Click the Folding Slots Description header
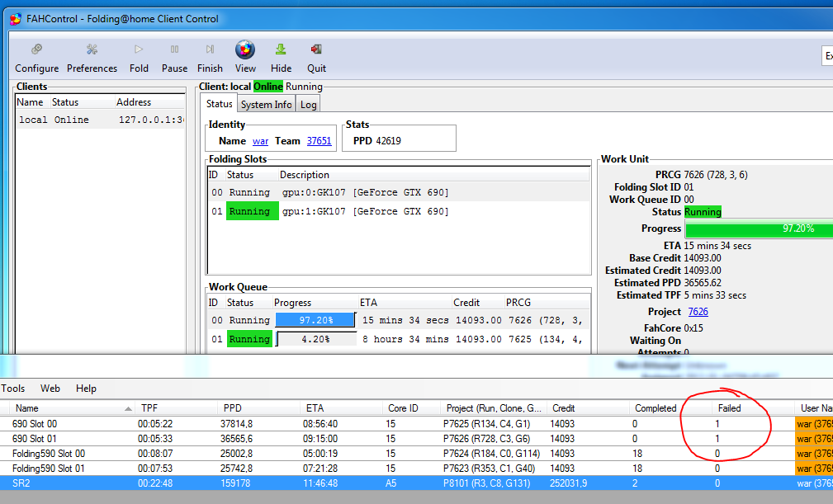The image size is (833, 504). point(434,175)
